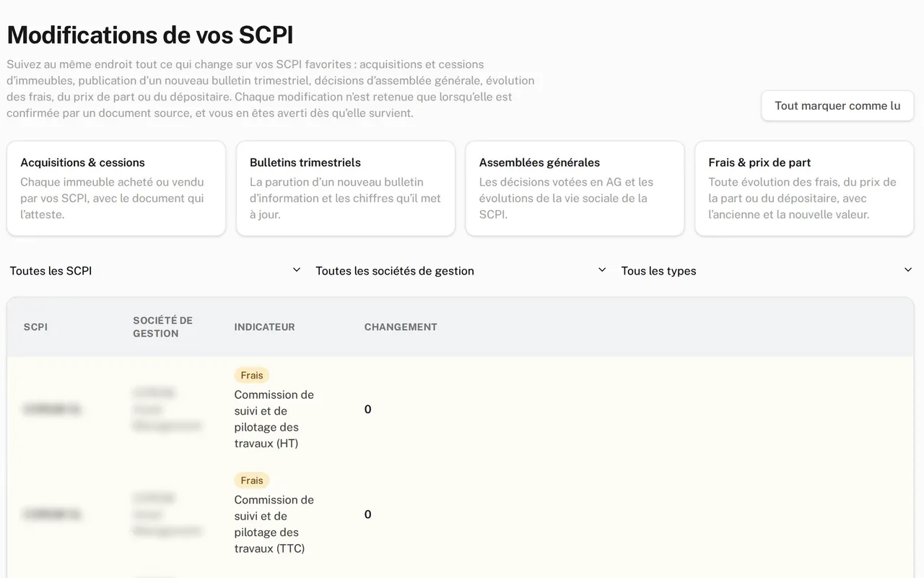The height and width of the screenshot is (578, 924).
Task: Open the Tous les types dropdown
Action: pos(767,271)
